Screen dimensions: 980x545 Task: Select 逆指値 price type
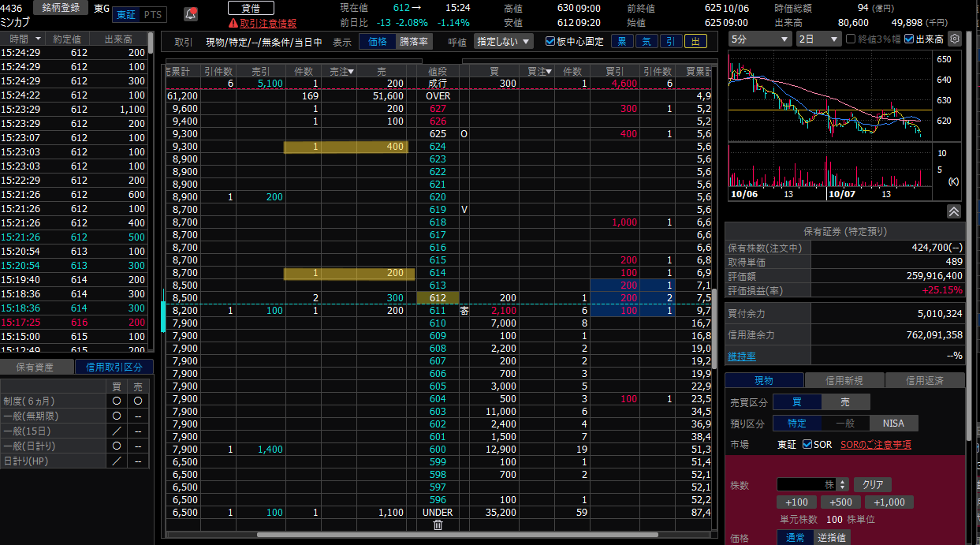(831, 538)
